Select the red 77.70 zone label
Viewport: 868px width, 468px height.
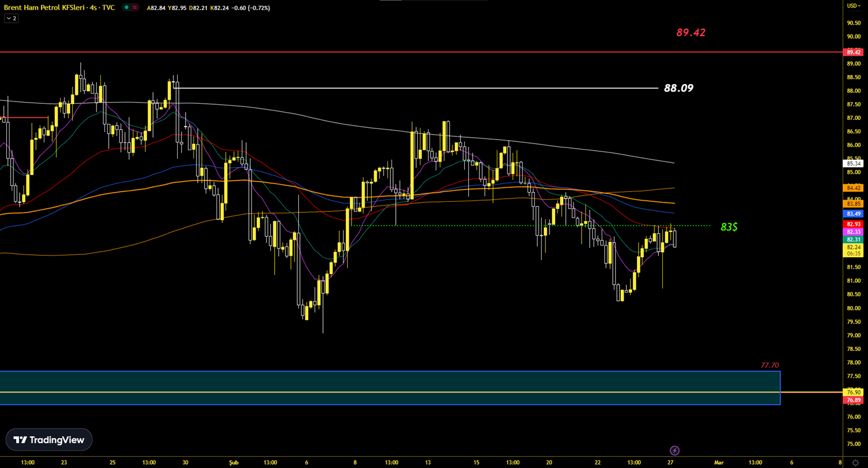tap(769, 365)
